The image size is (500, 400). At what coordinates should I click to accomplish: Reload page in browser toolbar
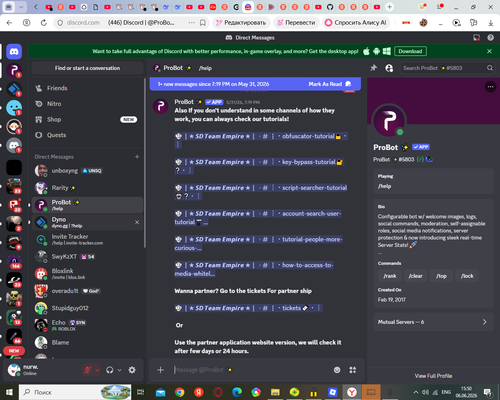tap(44, 23)
